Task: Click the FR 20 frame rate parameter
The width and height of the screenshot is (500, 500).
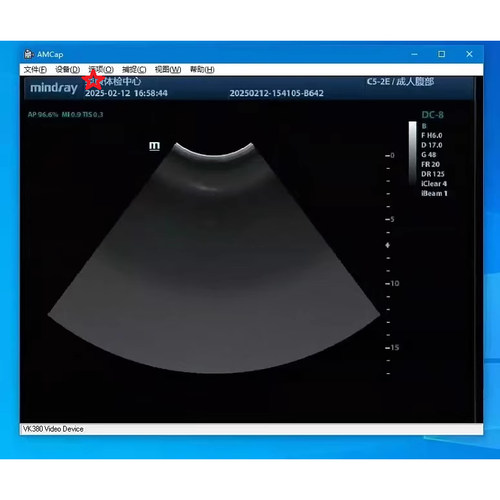Action: pyautogui.click(x=430, y=164)
